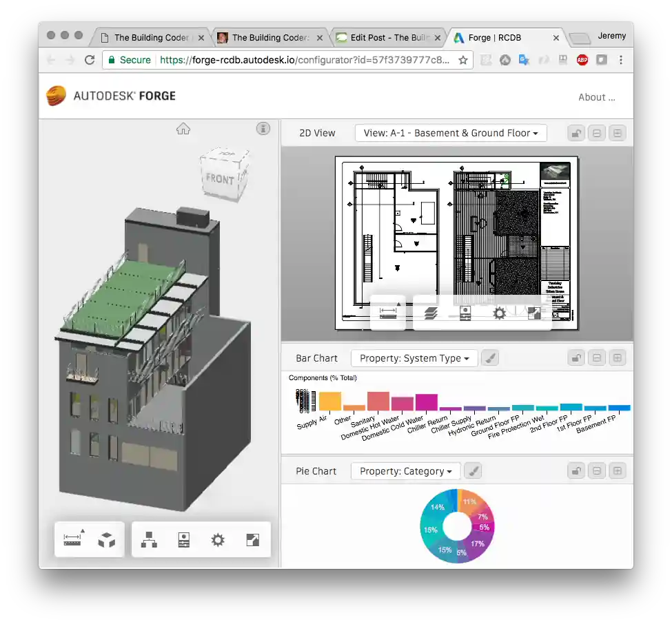Open the 3D viewer Properties panel icon
The height and width of the screenshot is (624, 672).
(x=183, y=540)
